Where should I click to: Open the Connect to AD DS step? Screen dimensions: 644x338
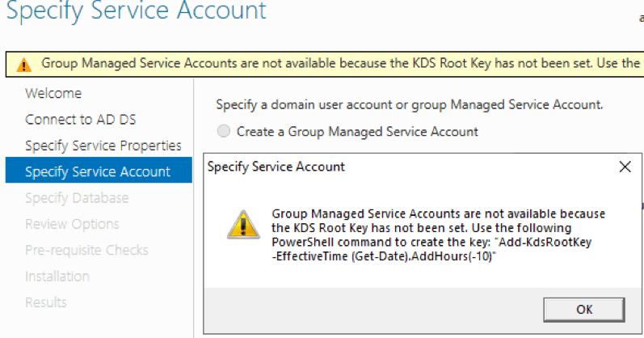[81, 120]
